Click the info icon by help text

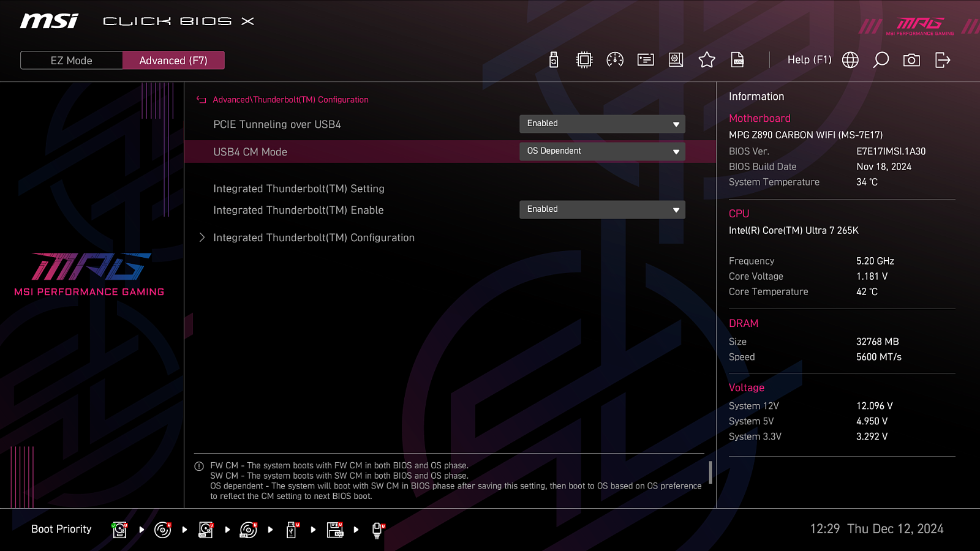pyautogui.click(x=199, y=467)
